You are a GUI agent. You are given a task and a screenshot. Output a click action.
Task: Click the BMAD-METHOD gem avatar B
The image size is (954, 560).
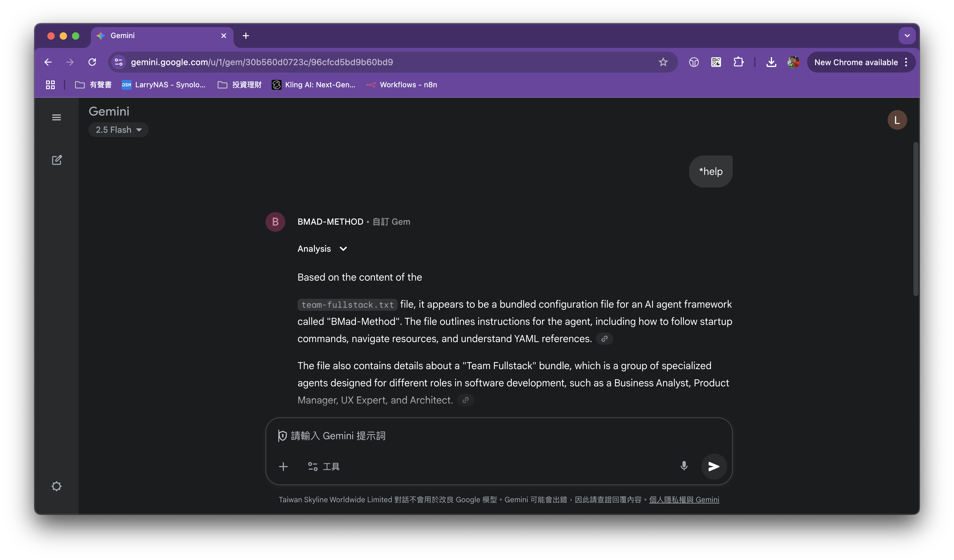click(275, 222)
